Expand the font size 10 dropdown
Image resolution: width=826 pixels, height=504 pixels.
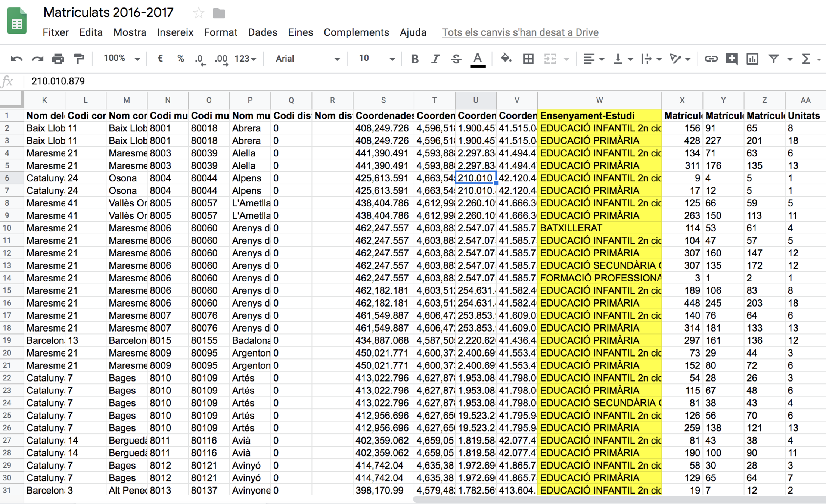(376, 59)
